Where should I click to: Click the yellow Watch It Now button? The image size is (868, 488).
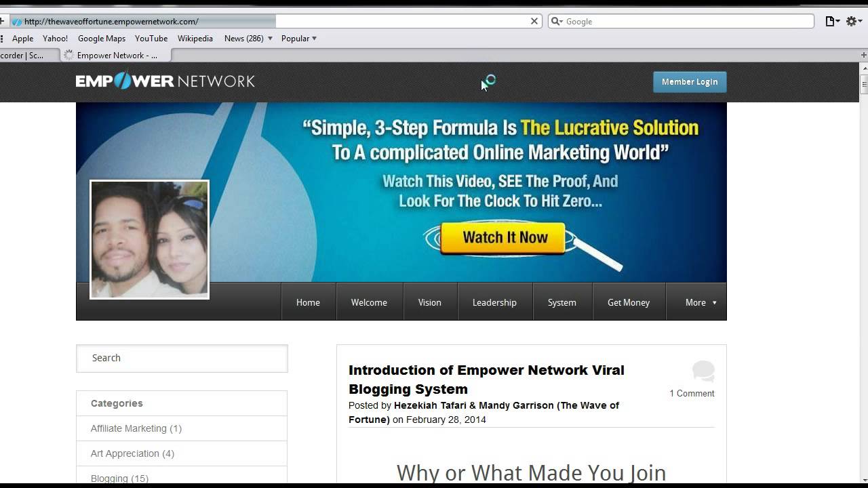[503, 238]
